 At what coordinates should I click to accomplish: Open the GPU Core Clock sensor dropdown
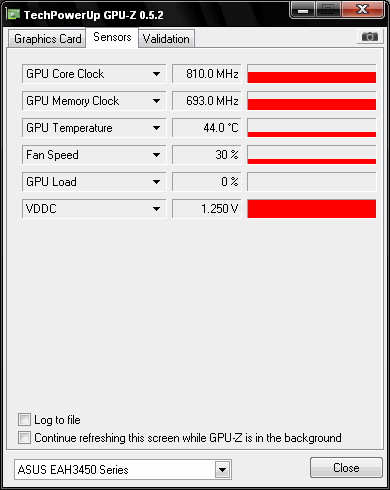tap(156, 74)
